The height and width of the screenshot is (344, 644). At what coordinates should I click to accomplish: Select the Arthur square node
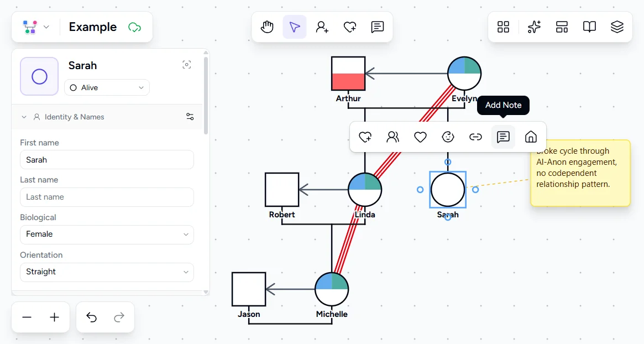pyautogui.click(x=348, y=74)
